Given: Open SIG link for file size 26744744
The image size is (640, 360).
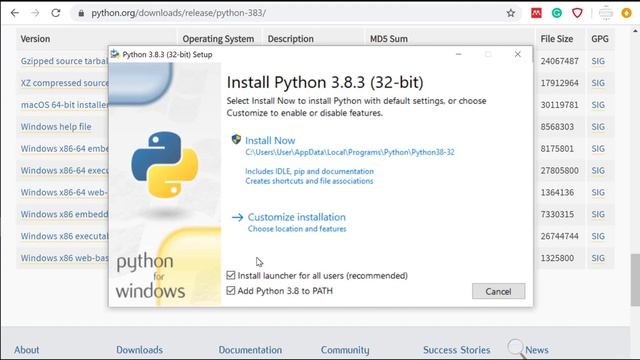Looking at the screenshot, I should click(x=598, y=236).
